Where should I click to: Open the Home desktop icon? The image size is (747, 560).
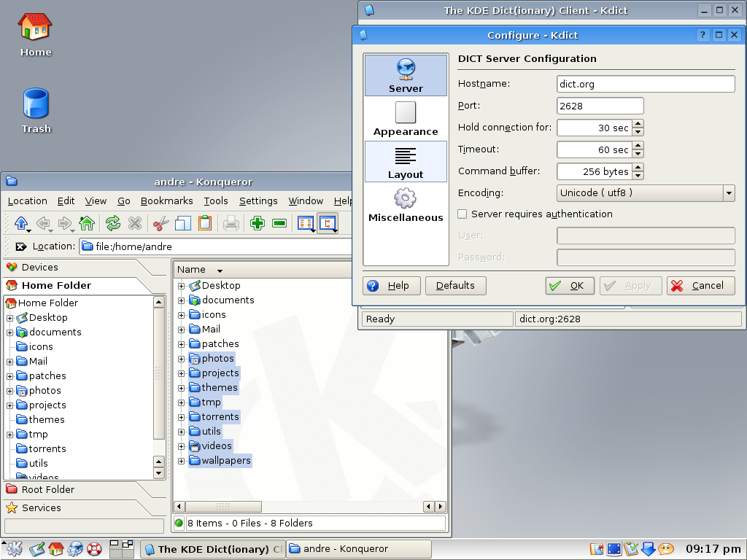click(x=35, y=35)
